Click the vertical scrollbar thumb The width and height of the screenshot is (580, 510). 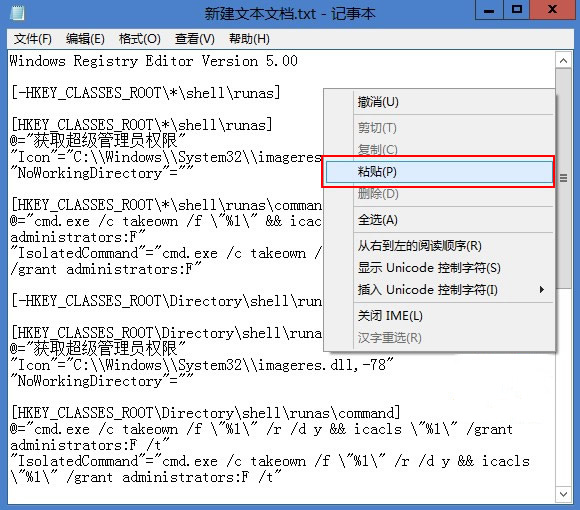pos(564,178)
